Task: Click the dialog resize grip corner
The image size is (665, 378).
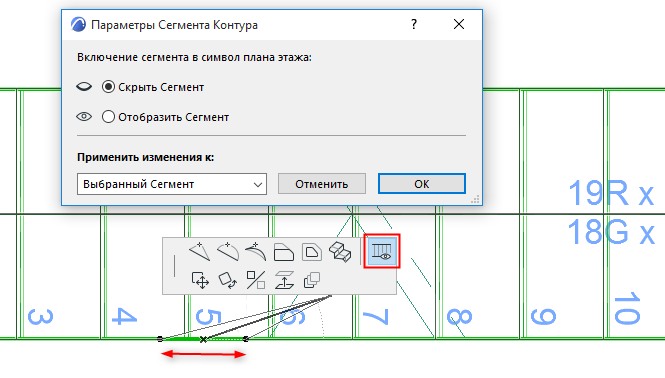Action: tap(476, 199)
